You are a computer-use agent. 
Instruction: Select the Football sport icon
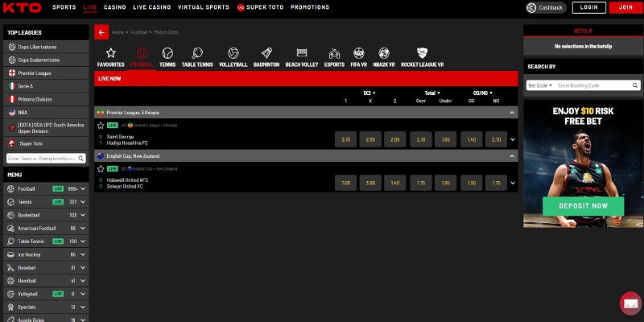[x=142, y=53]
